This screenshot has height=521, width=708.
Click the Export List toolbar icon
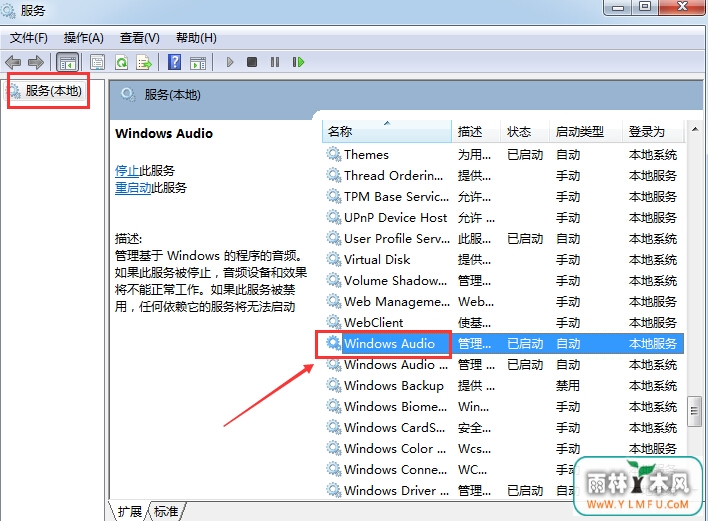(x=144, y=62)
